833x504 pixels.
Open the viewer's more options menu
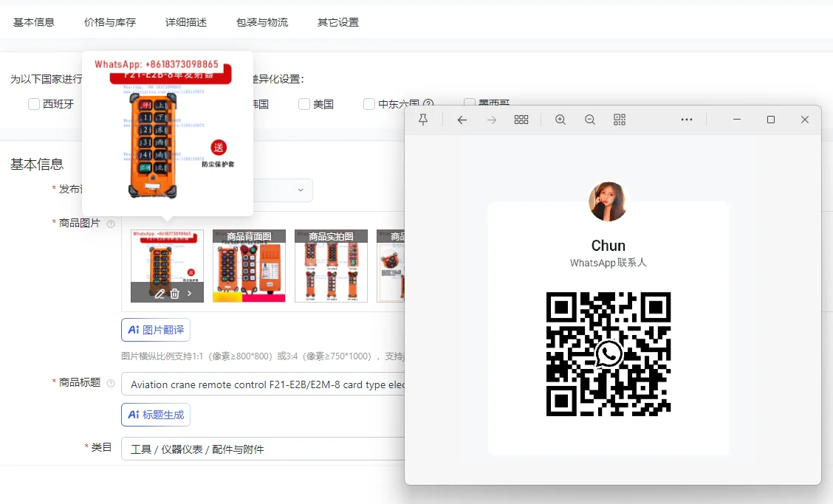(x=686, y=120)
